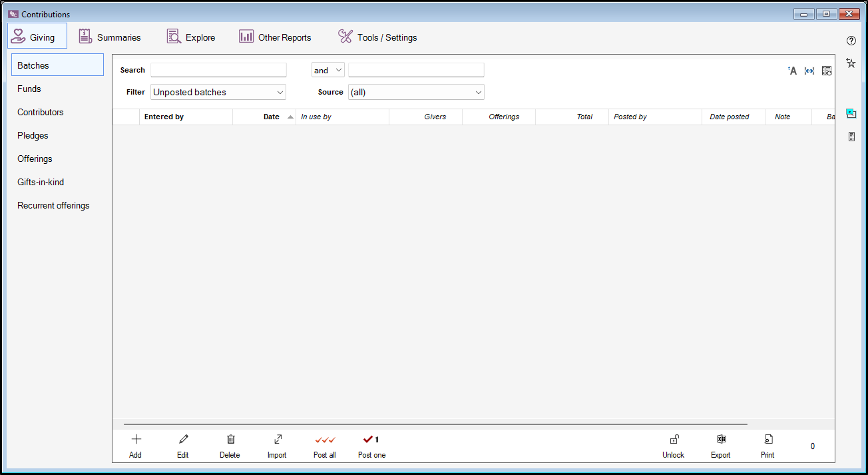Click the horizontal scrollbar below the grid
868x475 pixels.
[x=435, y=424]
